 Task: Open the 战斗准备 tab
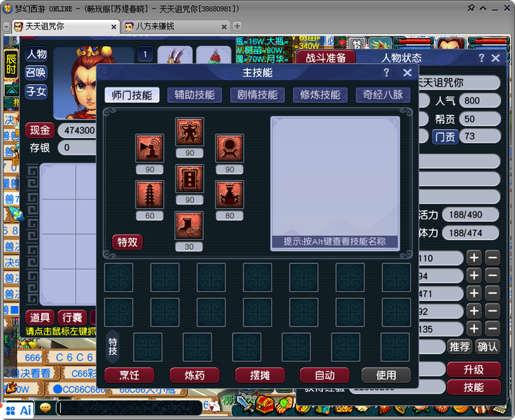(x=326, y=57)
